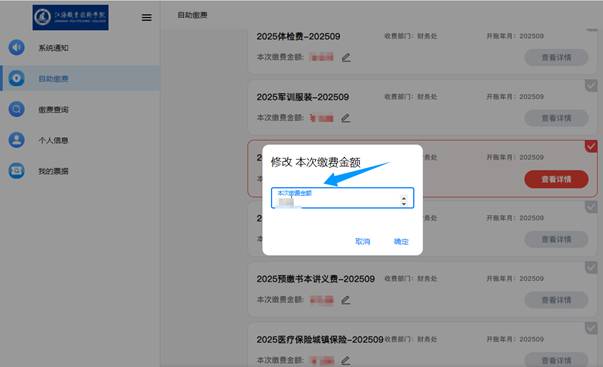Click the 自助缴费 page header text

coord(192,15)
